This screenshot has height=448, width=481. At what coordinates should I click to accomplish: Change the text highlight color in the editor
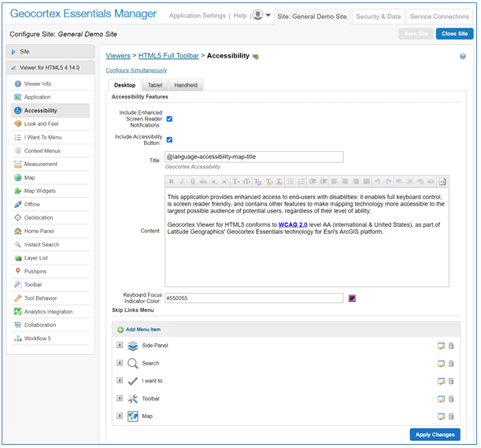point(269,181)
